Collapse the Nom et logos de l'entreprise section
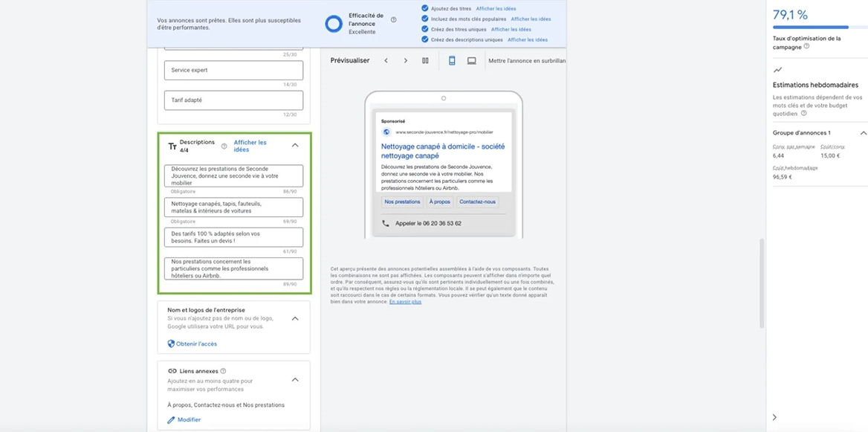The width and height of the screenshot is (868, 432). click(x=295, y=318)
